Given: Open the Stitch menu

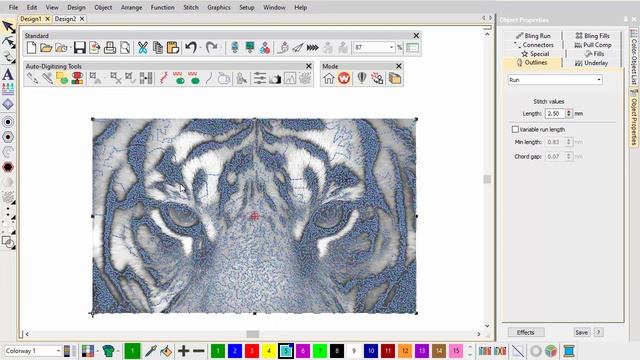Looking at the screenshot, I should point(191,7).
